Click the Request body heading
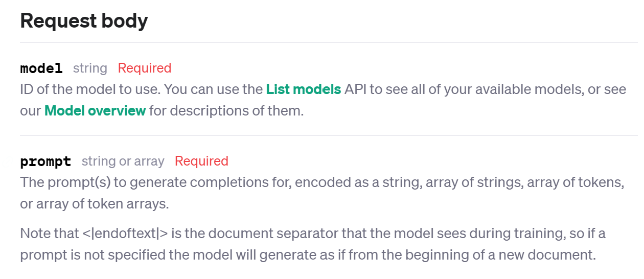The width and height of the screenshot is (644, 279). tap(84, 21)
